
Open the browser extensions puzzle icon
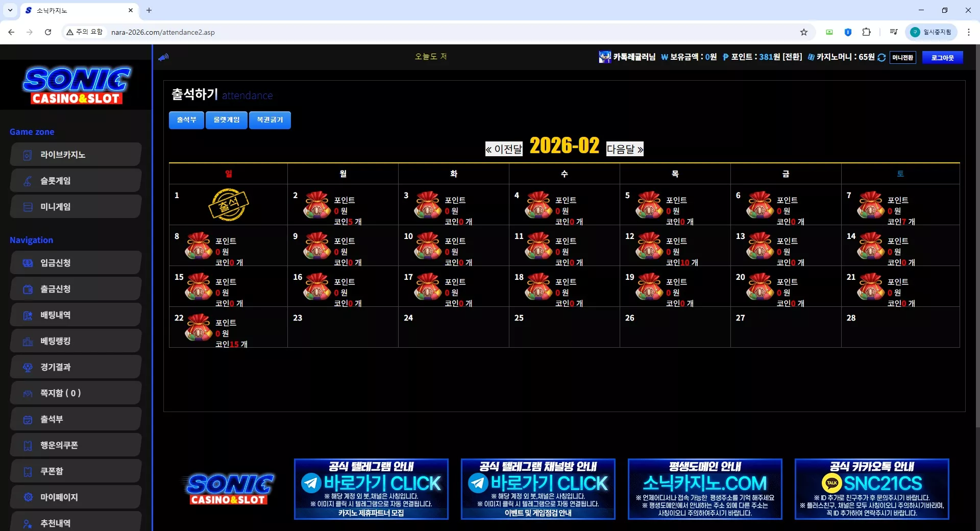pos(866,32)
